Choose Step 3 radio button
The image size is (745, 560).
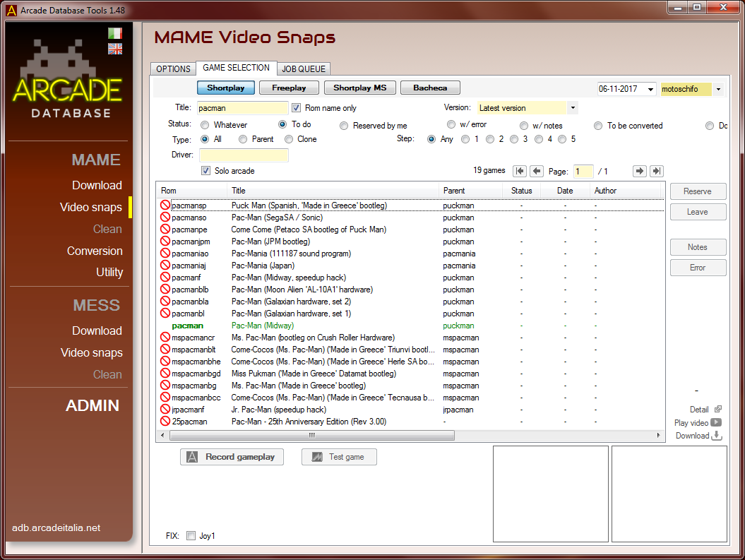[513, 139]
